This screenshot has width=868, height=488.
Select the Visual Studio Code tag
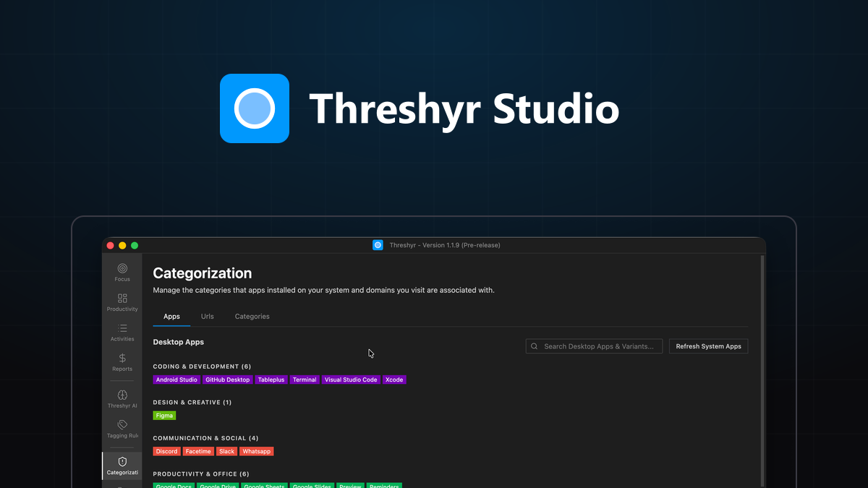tap(351, 380)
